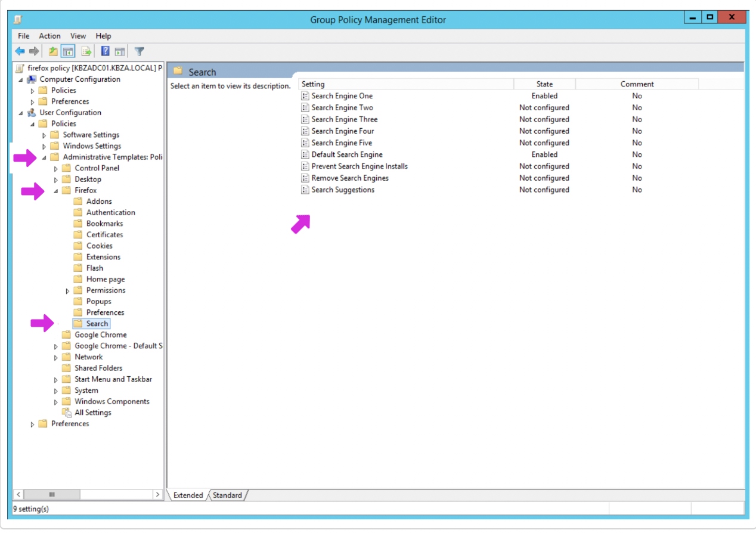Expand the Start Menu and Taskbar node

click(56, 380)
